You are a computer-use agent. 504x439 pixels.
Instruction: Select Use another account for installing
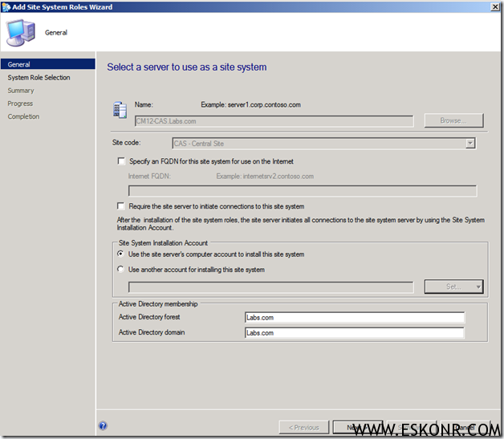120,270
